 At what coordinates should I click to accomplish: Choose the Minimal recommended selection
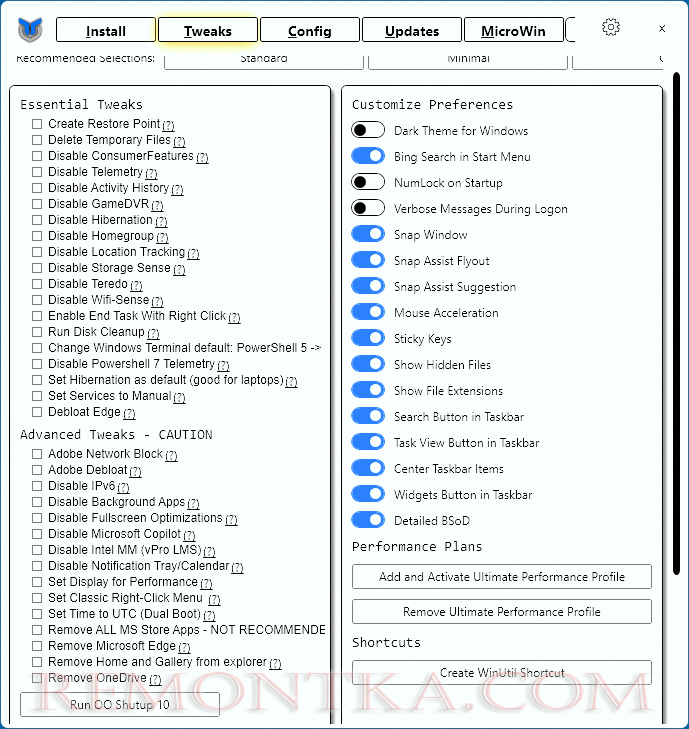(x=468, y=61)
